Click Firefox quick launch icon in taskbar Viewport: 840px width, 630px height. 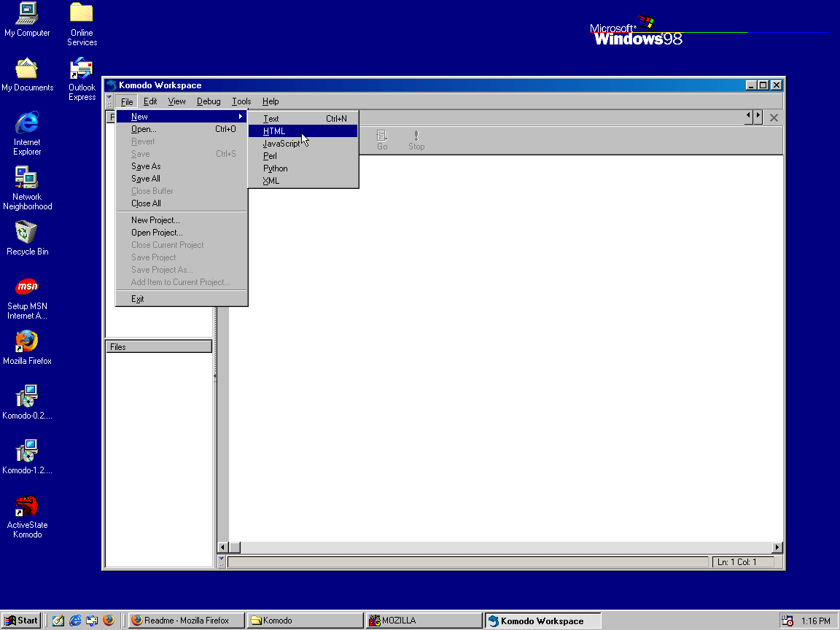(x=109, y=621)
